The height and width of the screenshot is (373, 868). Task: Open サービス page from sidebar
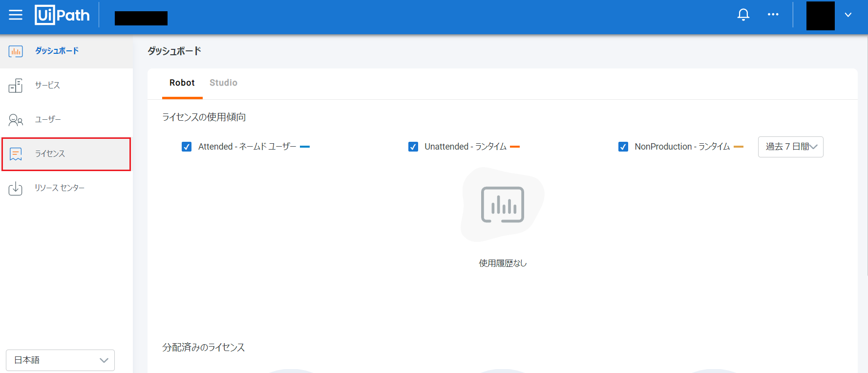click(66, 86)
